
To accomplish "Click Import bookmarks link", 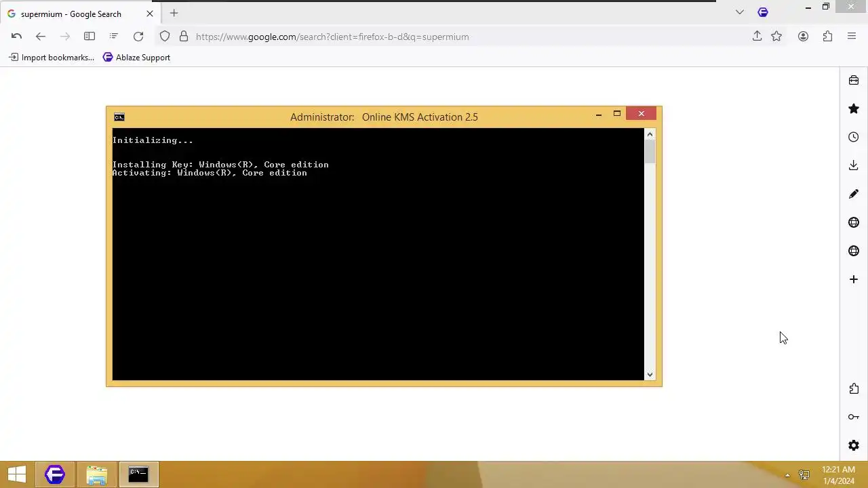I will coord(52,58).
